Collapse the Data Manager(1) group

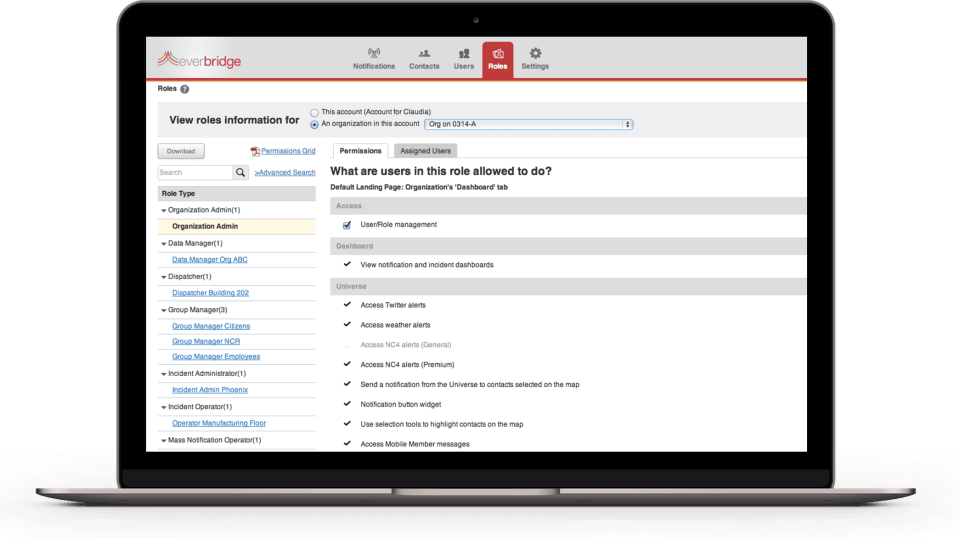[x=163, y=244]
